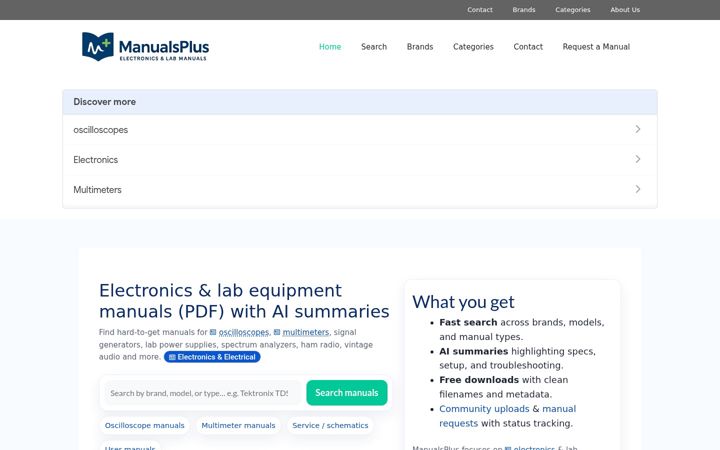The height and width of the screenshot is (450, 720).
Task: Focus the manual search input field
Action: tap(202, 393)
